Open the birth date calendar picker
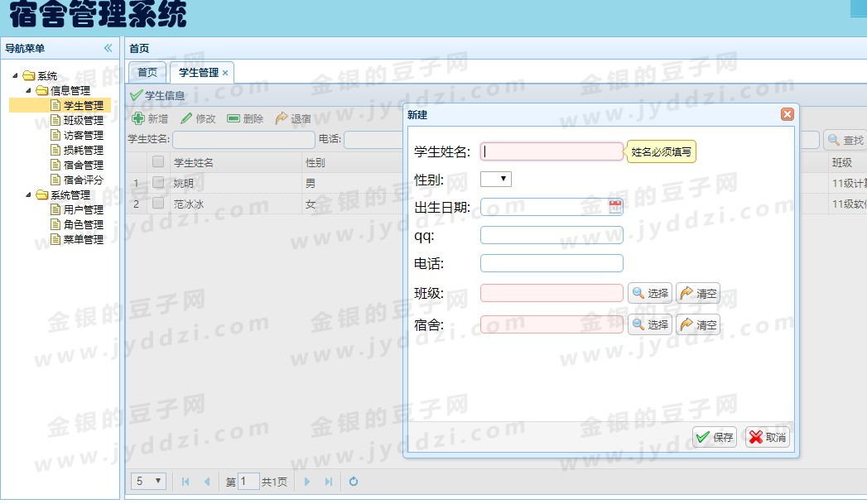 pos(615,207)
